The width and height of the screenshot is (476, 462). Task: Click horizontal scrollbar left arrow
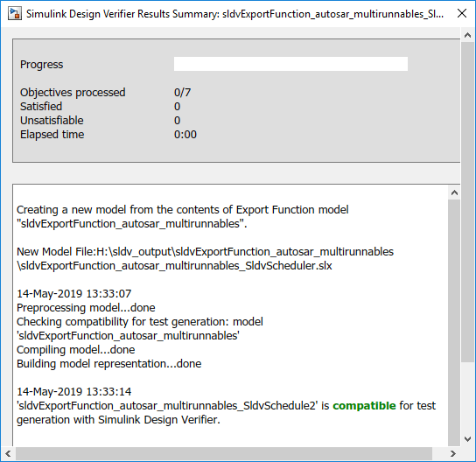tap(8, 454)
